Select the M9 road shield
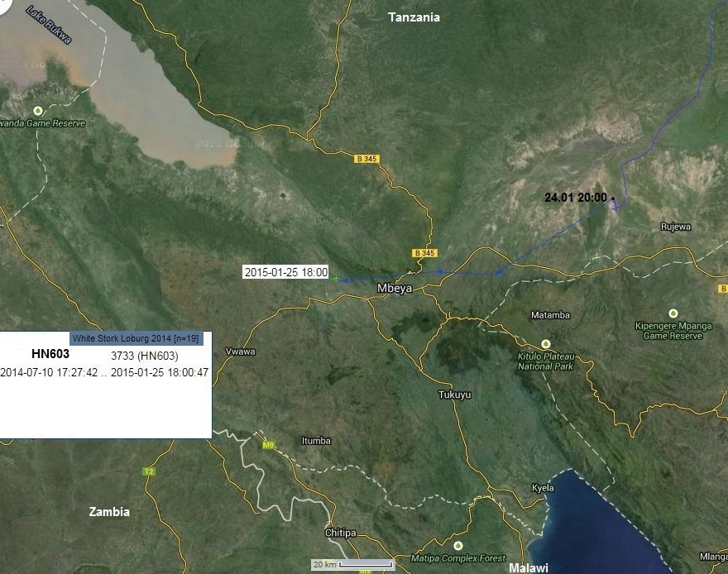Viewport: 728px width, 574px height. pos(268,445)
